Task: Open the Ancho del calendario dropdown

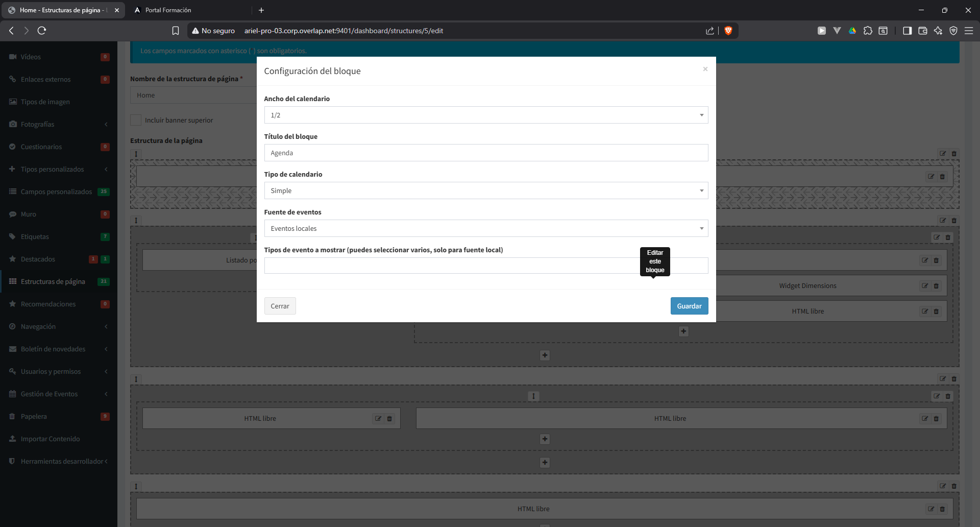Action: click(486, 115)
